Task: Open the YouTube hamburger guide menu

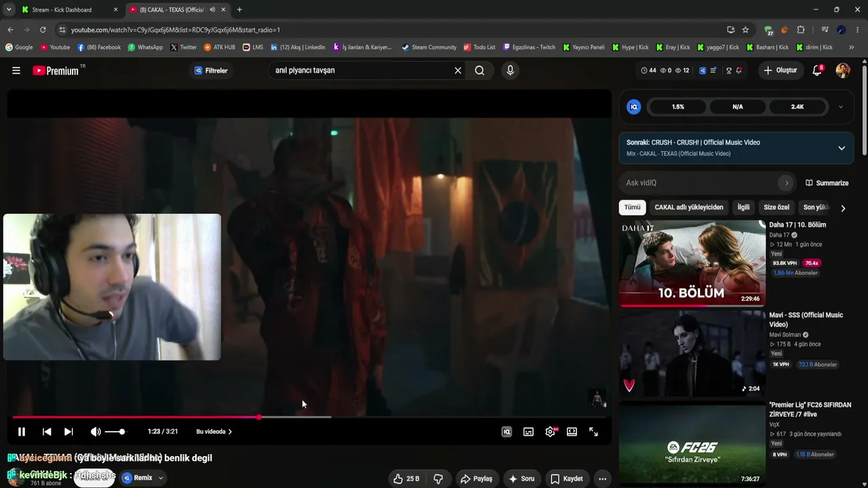Action: click(16, 70)
